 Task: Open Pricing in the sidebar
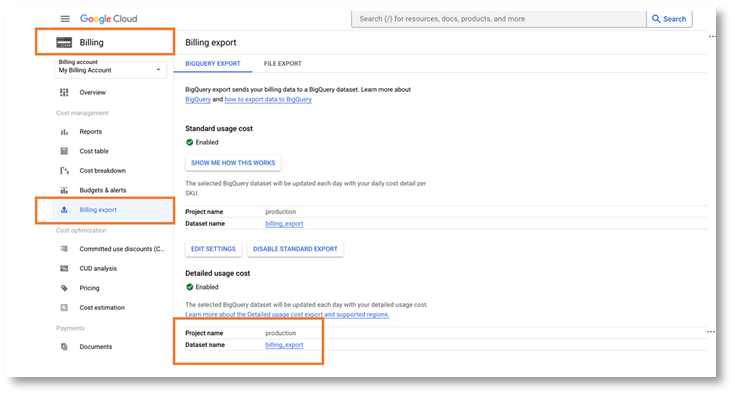(89, 288)
